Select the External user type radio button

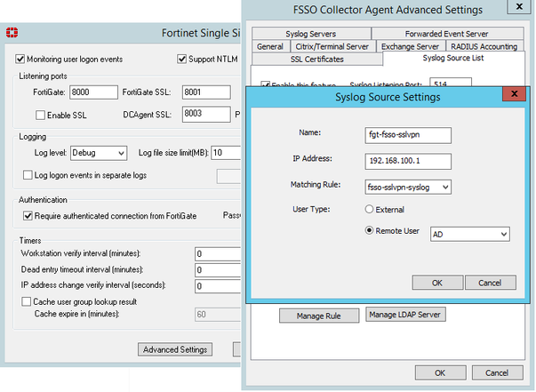368,210
